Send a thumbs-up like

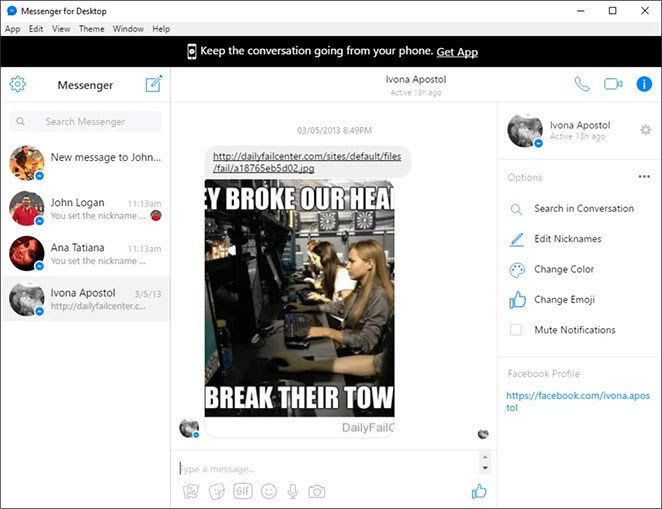click(479, 491)
